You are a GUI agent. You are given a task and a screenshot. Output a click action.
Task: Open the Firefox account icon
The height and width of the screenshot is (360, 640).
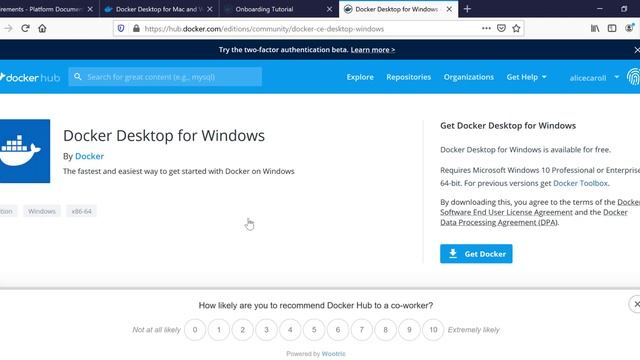(629, 28)
